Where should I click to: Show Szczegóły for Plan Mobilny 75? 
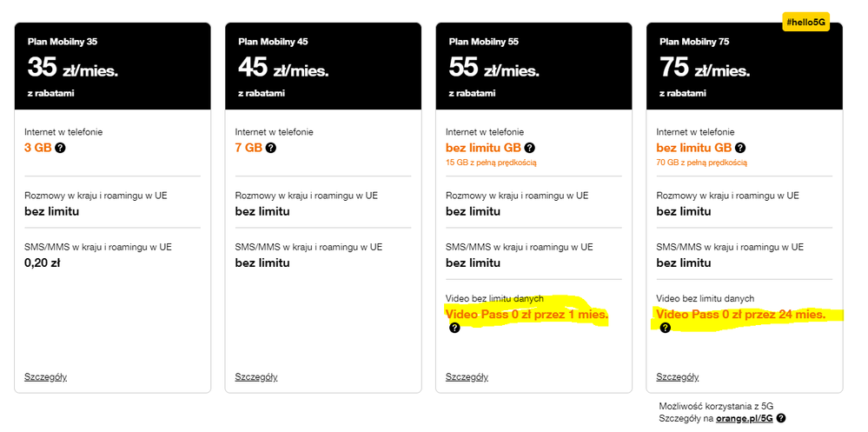click(678, 376)
